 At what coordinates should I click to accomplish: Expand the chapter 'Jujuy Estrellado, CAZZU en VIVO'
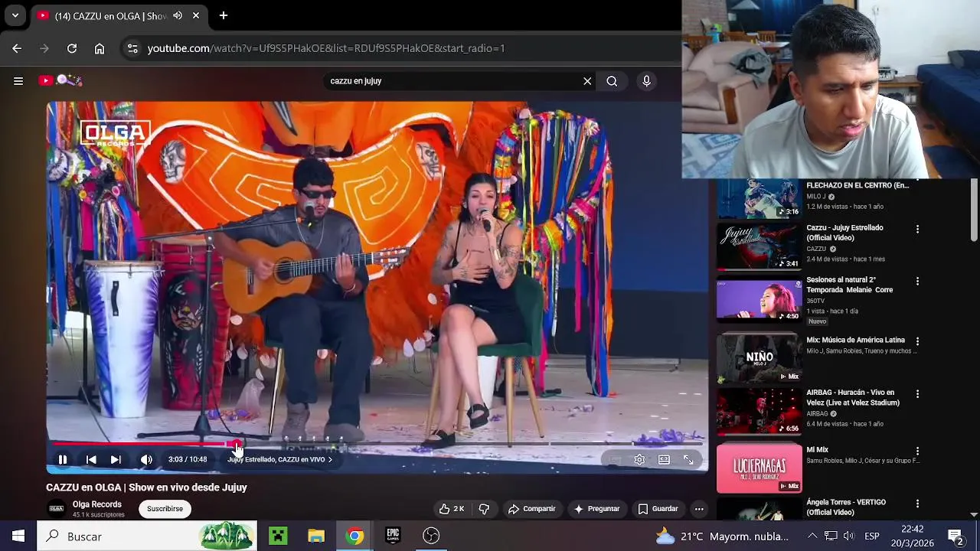(x=279, y=460)
